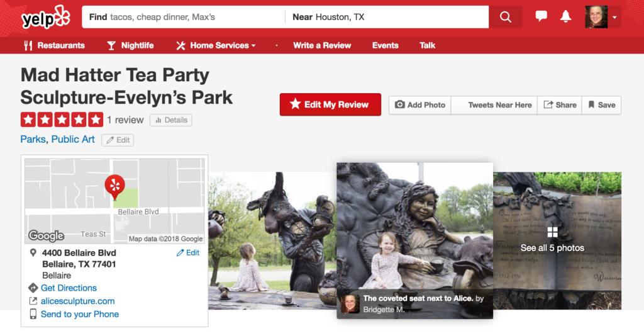Open the Google map thumbnail

coord(114,201)
